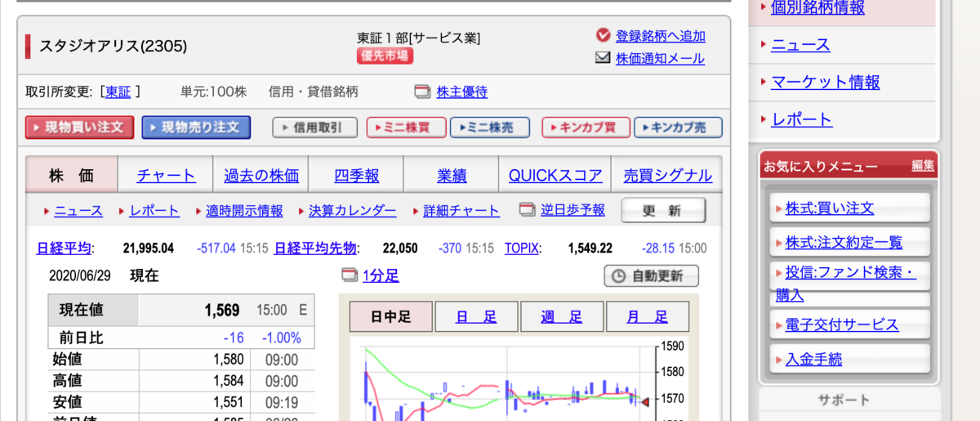Click the window icon beside 1分足
The image size is (980, 421).
(x=349, y=275)
